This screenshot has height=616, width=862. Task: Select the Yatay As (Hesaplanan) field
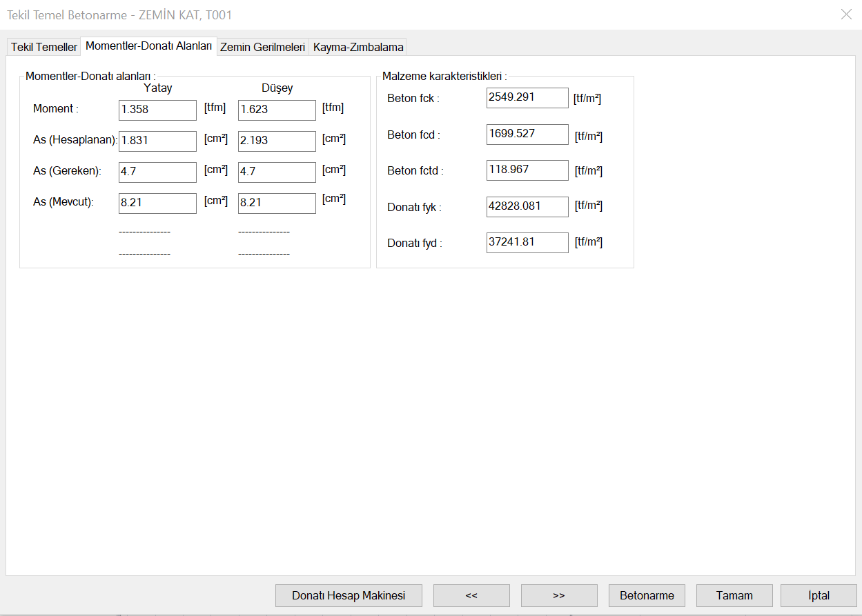point(157,141)
